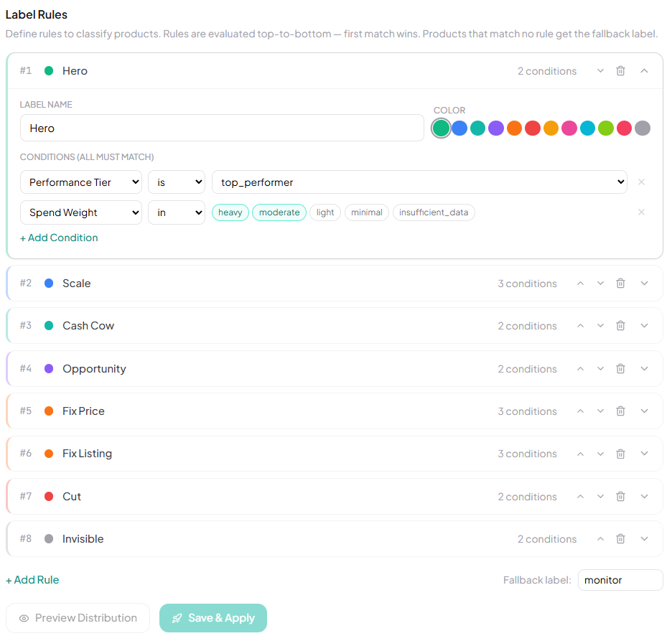
Task: Remove the Performance Tier condition from Hero
Action: [x=641, y=182]
